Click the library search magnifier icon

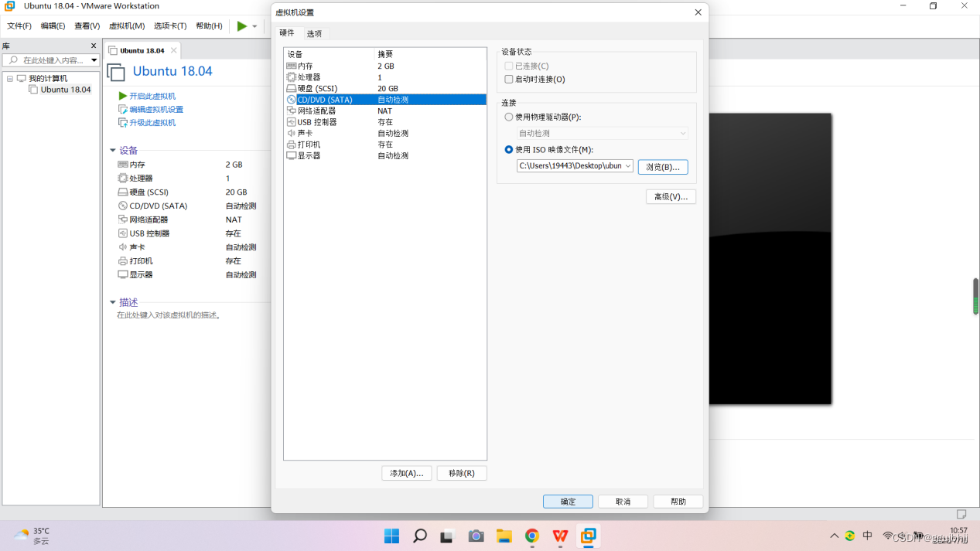pyautogui.click(x=13, y=60)
